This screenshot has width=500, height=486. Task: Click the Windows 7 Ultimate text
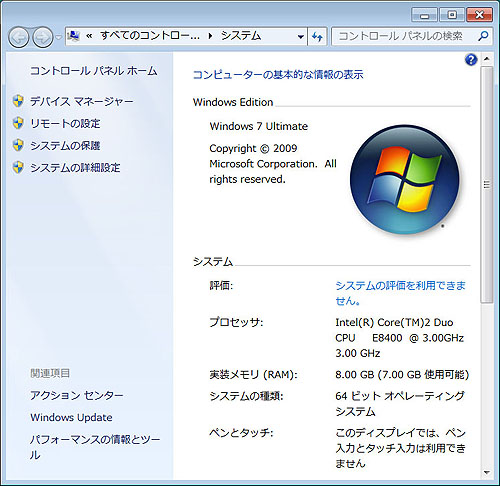259,126
